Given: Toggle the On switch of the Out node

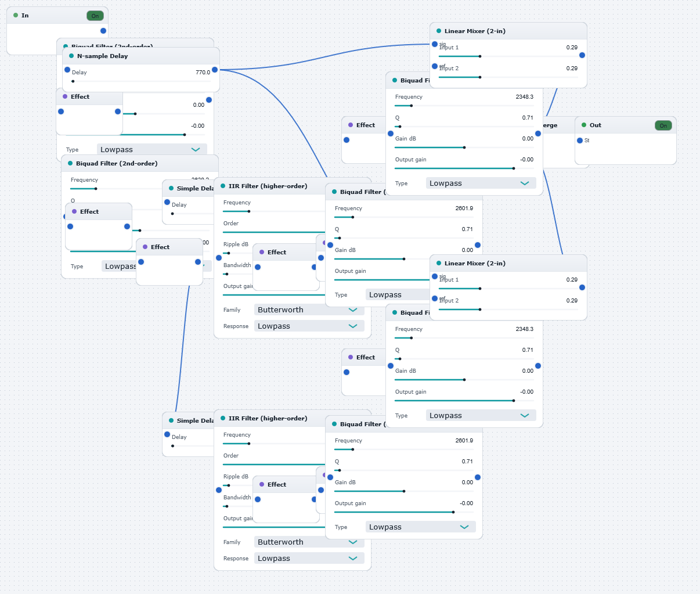Looking at the screenshot, I should pos(663,125).
